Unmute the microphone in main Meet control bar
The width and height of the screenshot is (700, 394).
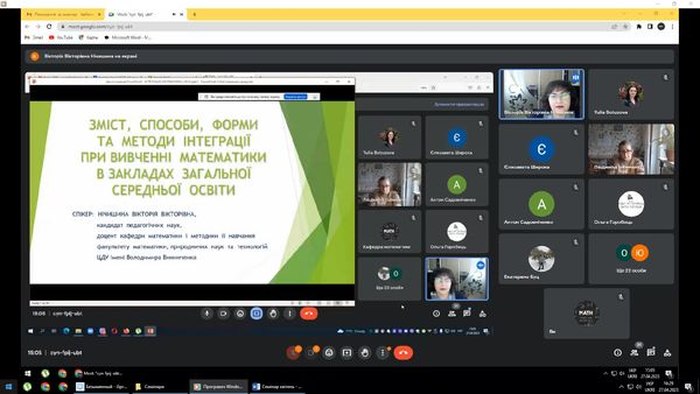(x=293, y=353)
